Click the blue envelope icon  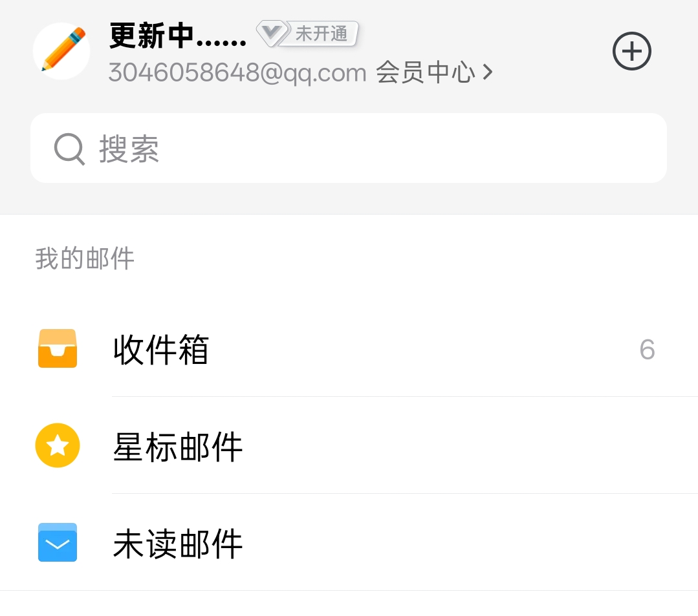click(x=58, y=542)
